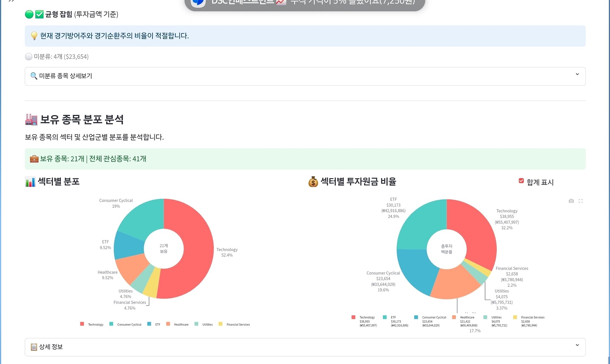Open fullscreen view of investment pie chart
This screenshot has height=364, width=610.
point(580,201)
